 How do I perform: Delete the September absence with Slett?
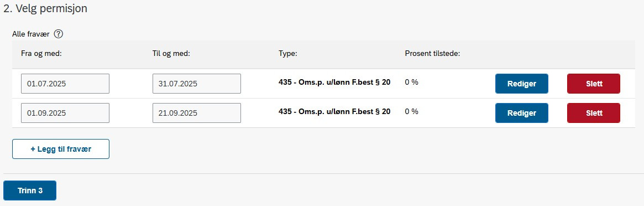point(594,112)
